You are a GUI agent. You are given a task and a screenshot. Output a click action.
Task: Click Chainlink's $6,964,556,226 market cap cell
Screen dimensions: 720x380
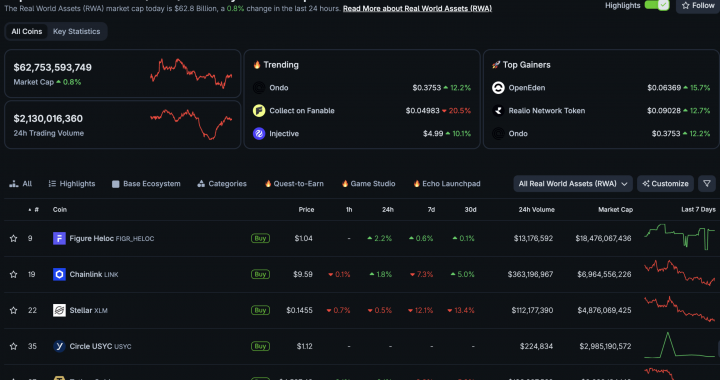click(604, 274)
